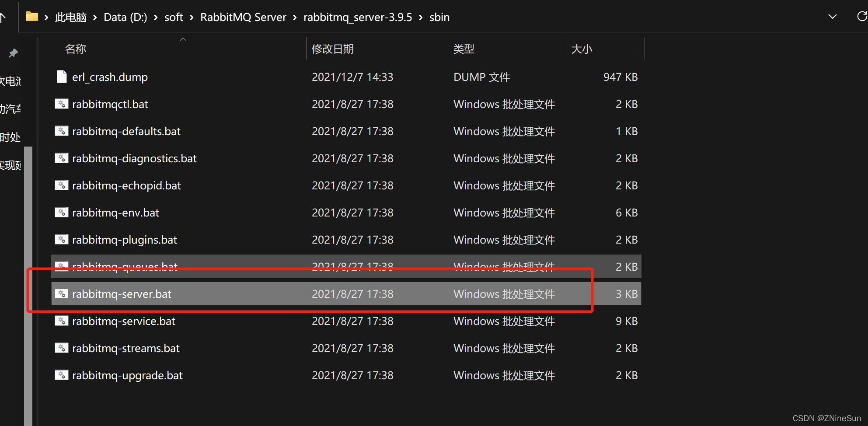
Task: Go to RabbitMQ Server folder breadcrumb
Action: click(243, 17)
